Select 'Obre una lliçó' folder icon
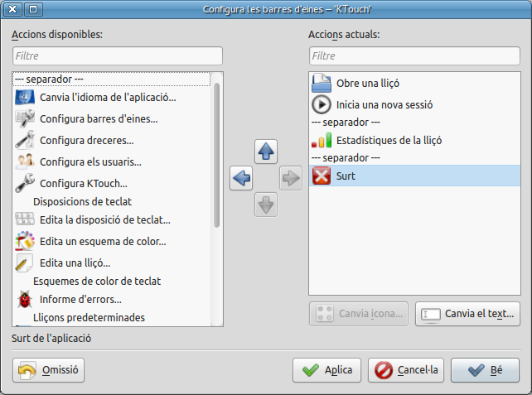This screenshot has width=532, height=395. [x=321, y=84]
